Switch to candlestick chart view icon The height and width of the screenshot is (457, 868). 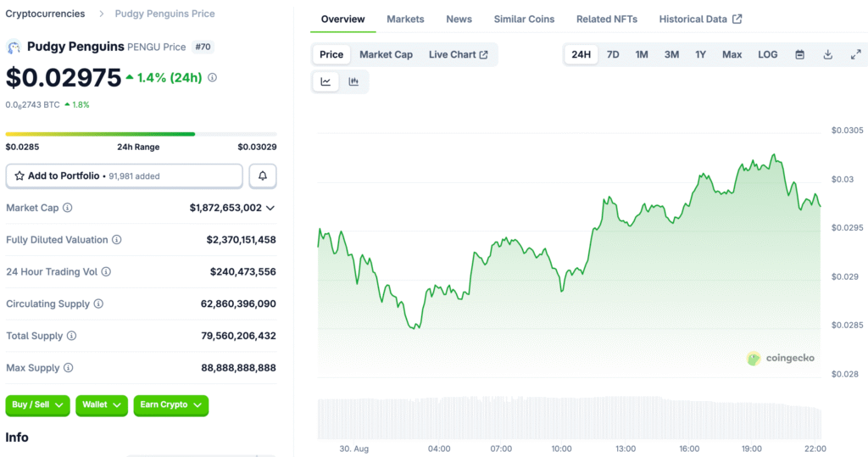[x=353, y=81]
